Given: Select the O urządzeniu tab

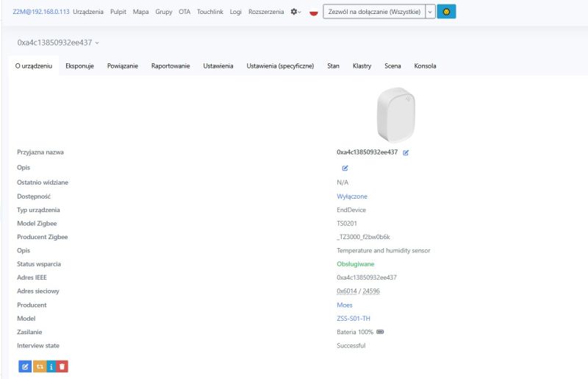Looking at the screenshot, I should pyautogui.click(x=34, y=65).
